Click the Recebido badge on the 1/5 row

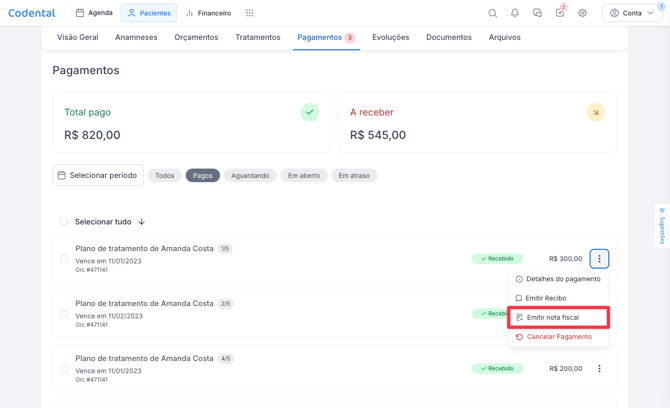[x=497, y=258]
